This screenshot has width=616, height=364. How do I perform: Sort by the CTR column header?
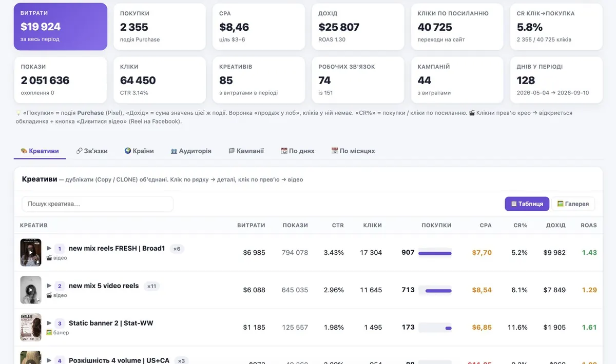[x=338, y=225]
